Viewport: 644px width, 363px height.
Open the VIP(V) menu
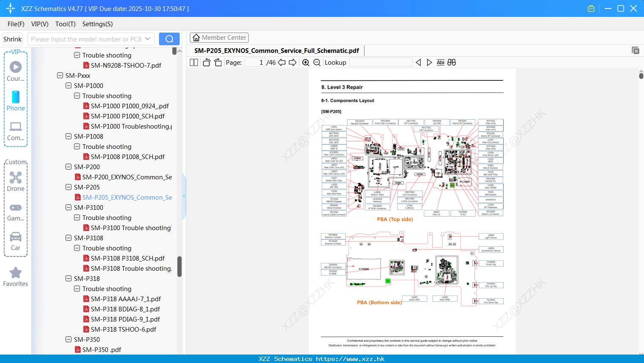40,24
